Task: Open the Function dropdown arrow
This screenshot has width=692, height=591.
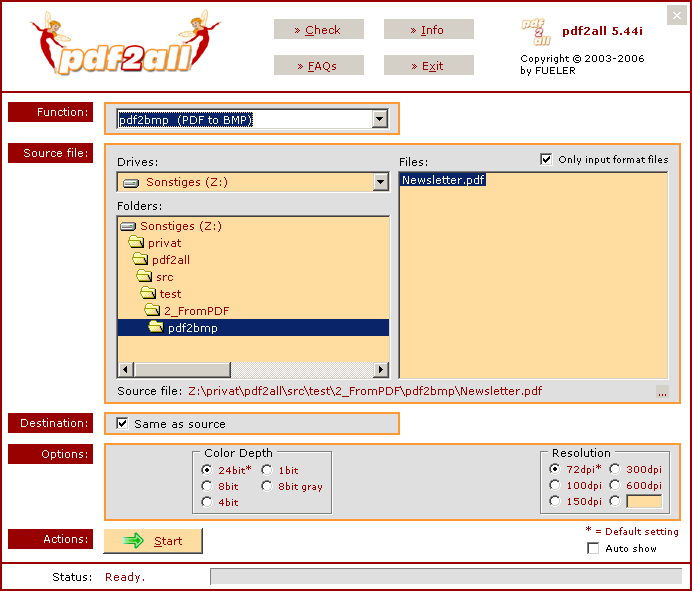Action: coord(380,119)
